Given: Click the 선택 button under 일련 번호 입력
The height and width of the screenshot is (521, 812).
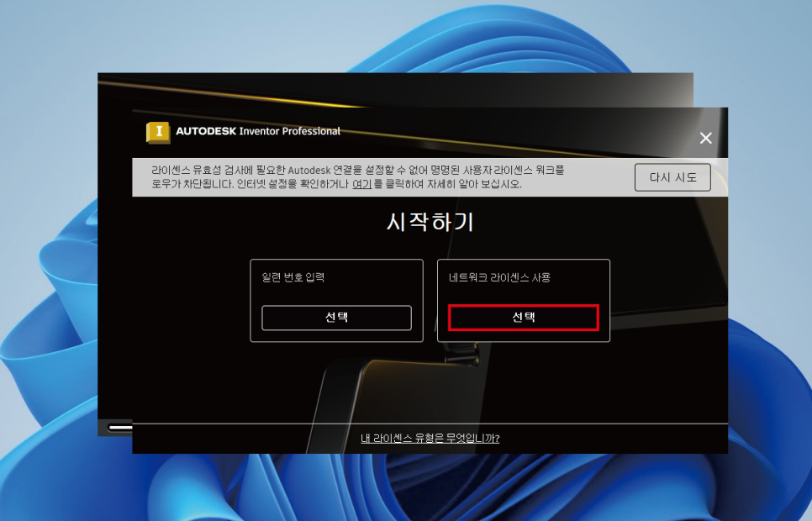Looking at the screenshot, I should (x=336, y=318).
